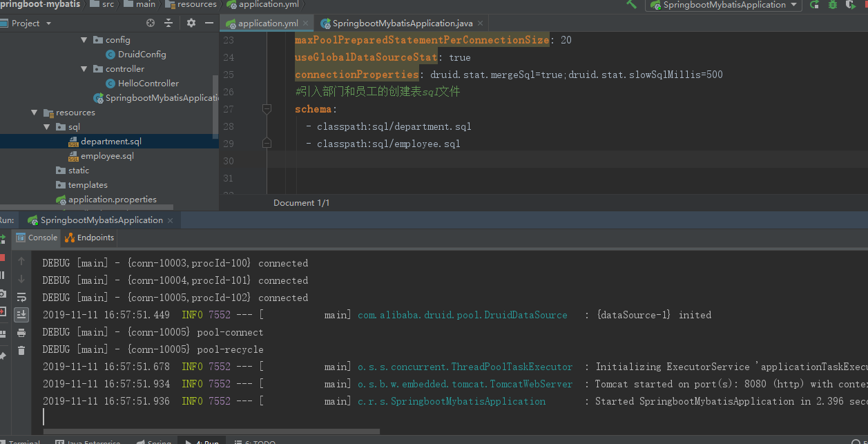
Task: Toggle Soft-Wrap in console
Action: [21, 297]
